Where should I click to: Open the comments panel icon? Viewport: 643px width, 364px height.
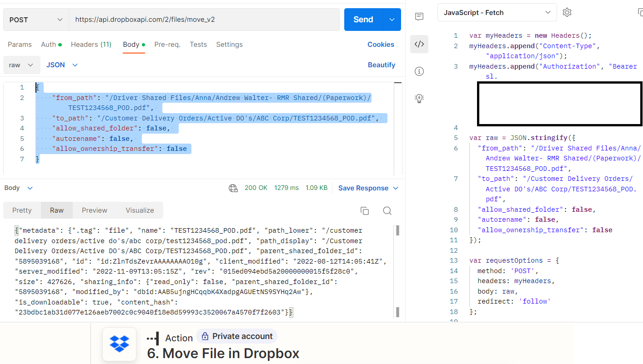coord(419,17)
